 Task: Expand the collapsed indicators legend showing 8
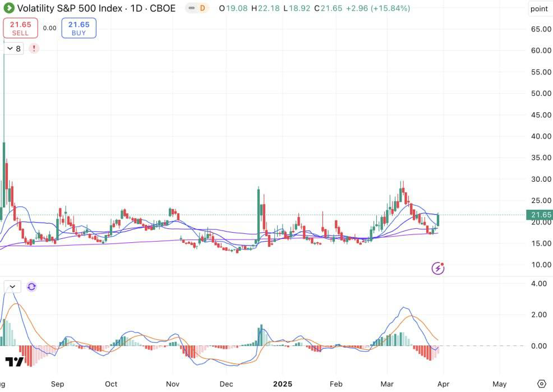14,49
